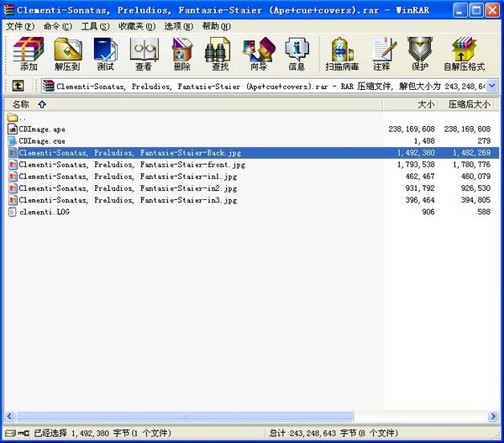Click status bar selected 1,492,380 bytes text
Screen dimensions: 504x443
coord(102,434)
